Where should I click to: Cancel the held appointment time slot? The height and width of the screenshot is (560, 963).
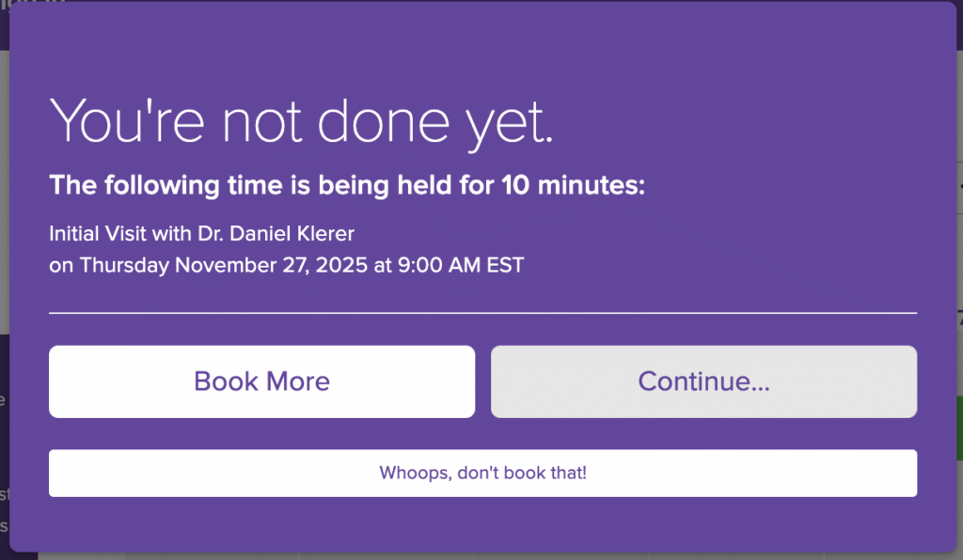[x=482, y=473]
